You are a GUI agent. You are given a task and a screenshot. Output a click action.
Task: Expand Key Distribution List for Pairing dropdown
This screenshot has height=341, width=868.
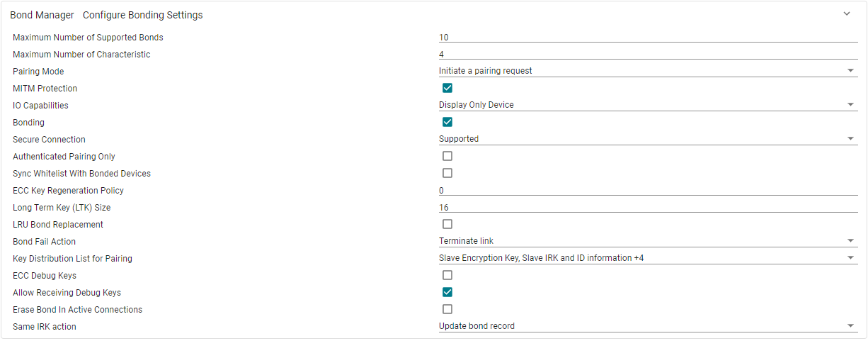[x=647, y=258]
